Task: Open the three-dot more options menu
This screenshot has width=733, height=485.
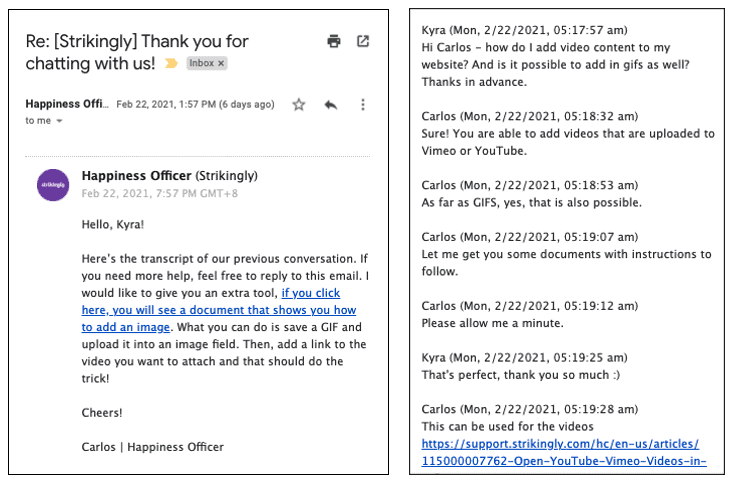Action: (363, 104)
